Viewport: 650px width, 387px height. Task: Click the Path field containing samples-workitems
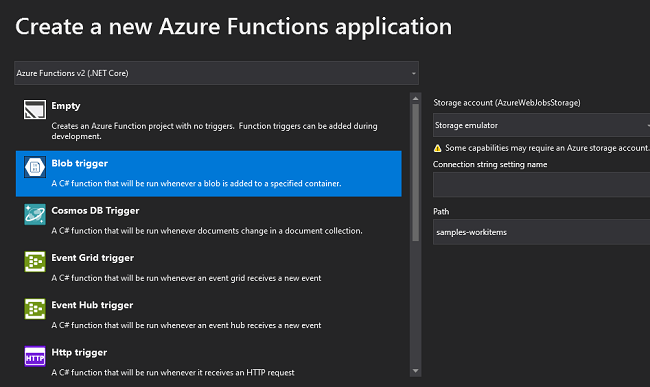541,232
